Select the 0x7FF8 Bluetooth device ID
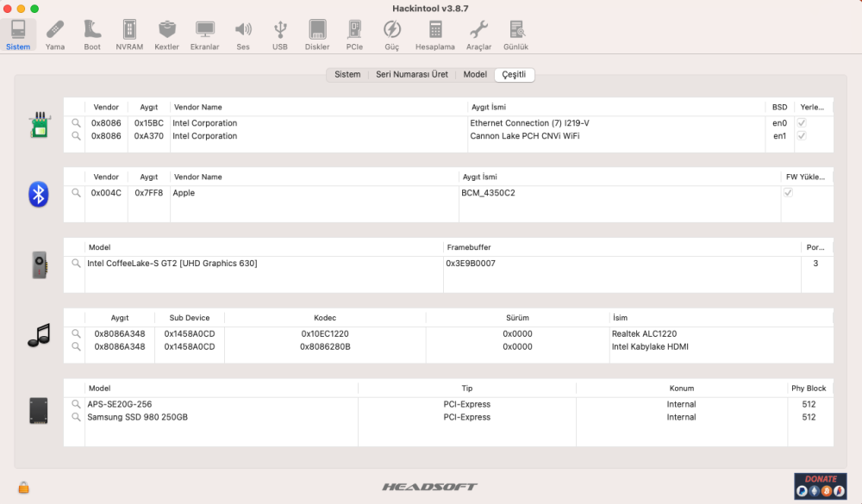 tap(149, 193)
